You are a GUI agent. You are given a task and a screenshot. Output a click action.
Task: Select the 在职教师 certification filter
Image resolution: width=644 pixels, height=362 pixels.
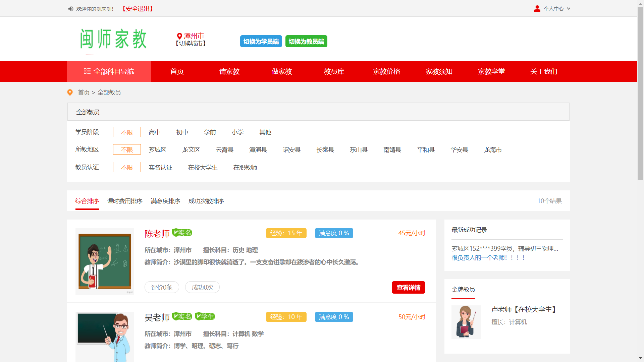(245, 167)
